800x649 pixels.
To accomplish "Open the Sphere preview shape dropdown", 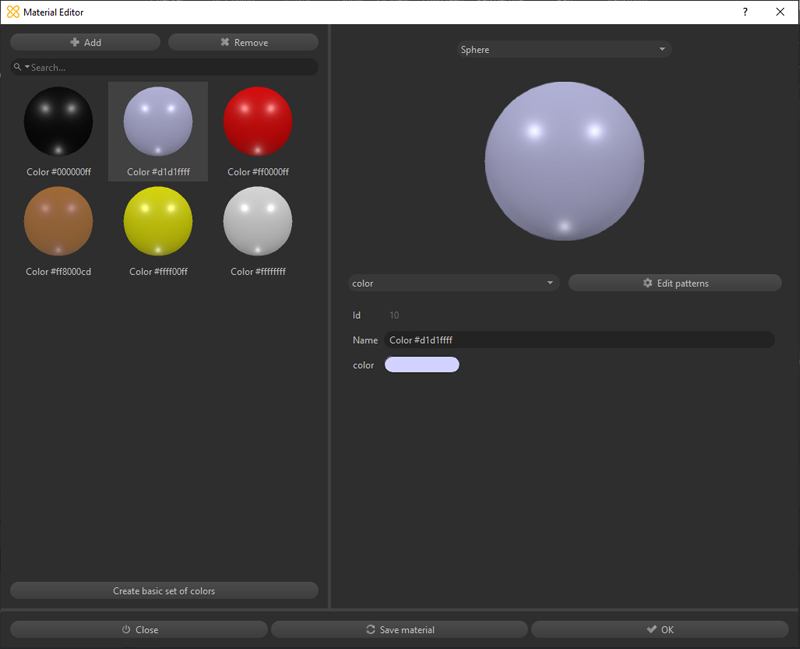I will click(564, 49).
